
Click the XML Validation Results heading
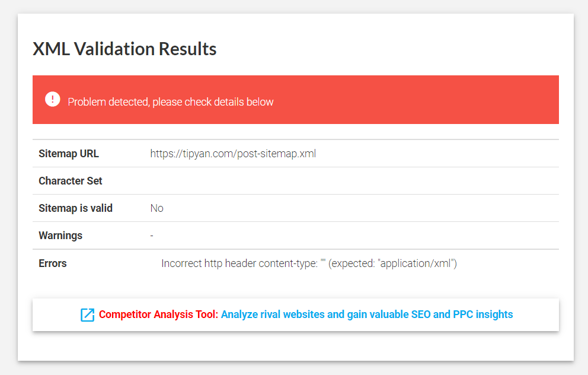point(124,49)
